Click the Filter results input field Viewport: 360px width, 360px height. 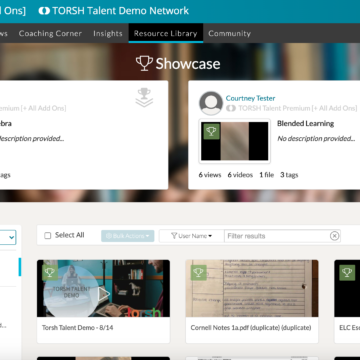click(x=278, y=236)
